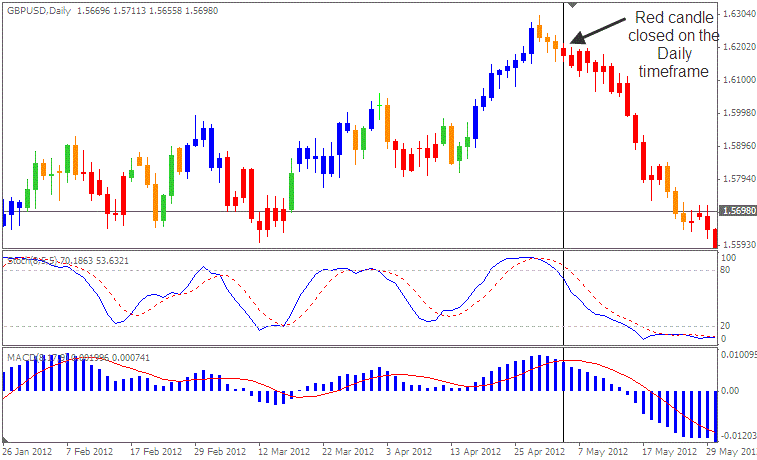
Task: Click the 1.61000 price axis label
Action: [739, 80]
